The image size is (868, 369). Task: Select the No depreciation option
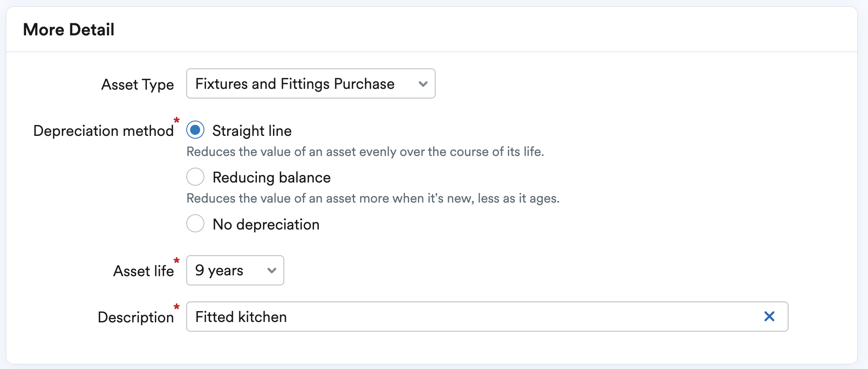[196, 223]
